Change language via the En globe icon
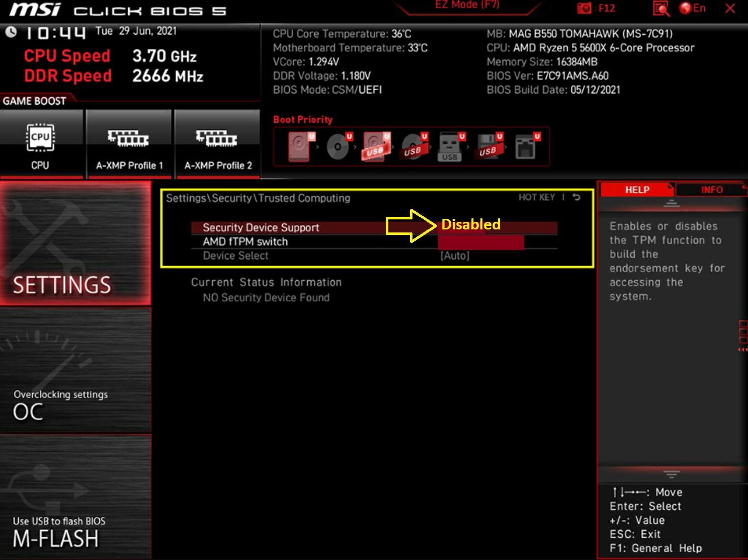 point(692,8)
